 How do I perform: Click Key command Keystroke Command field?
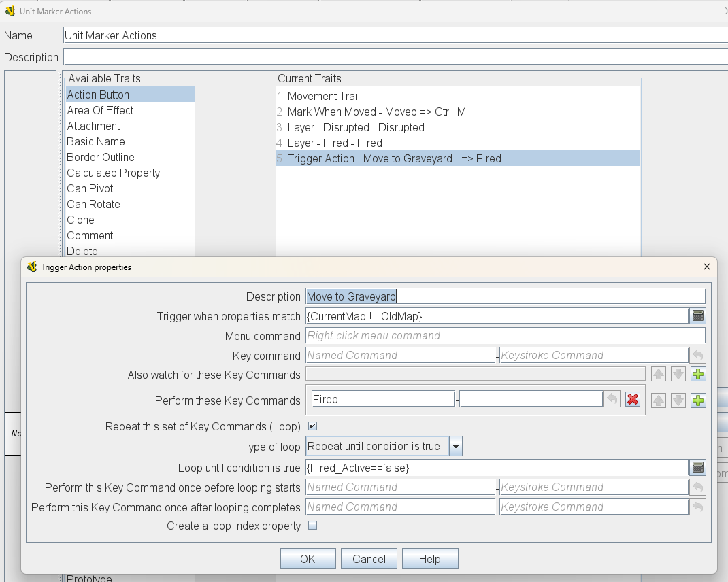[593, 356]
